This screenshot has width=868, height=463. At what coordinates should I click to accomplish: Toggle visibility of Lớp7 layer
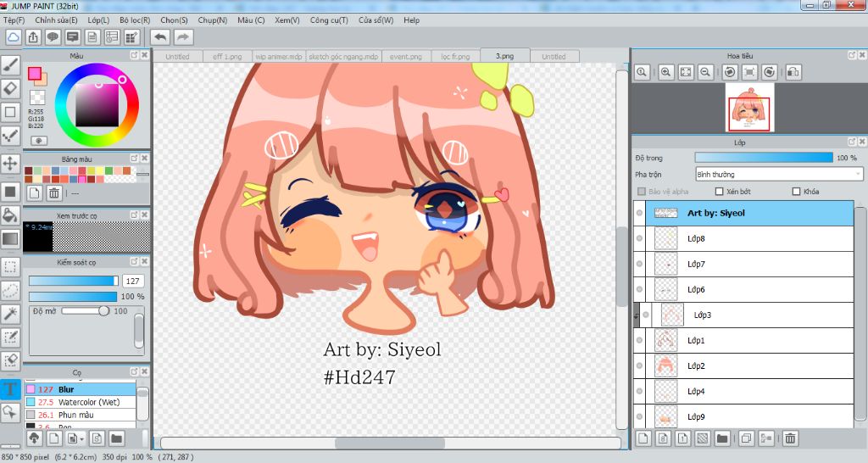point(639,265)
